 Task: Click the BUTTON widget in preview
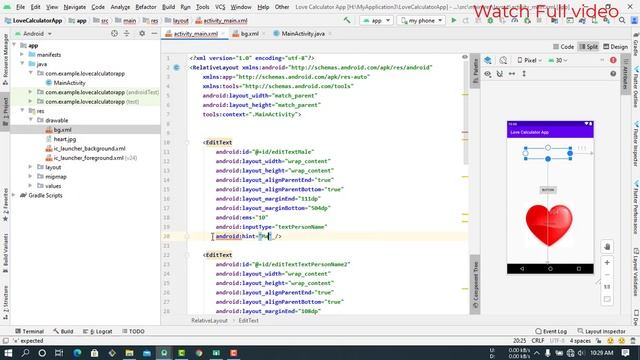click(548, 190)
